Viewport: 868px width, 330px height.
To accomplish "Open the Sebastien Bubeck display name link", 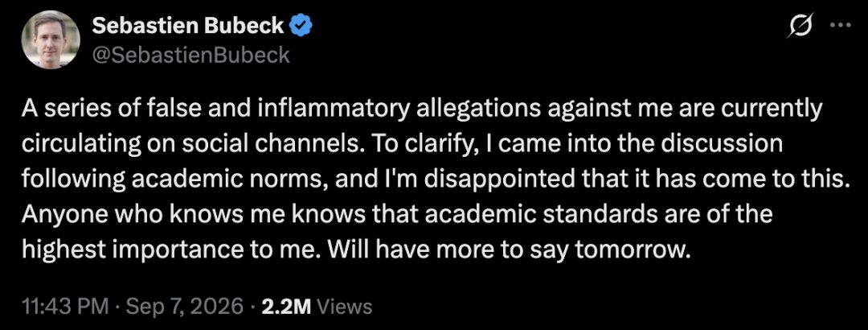I will click(188, 25).
